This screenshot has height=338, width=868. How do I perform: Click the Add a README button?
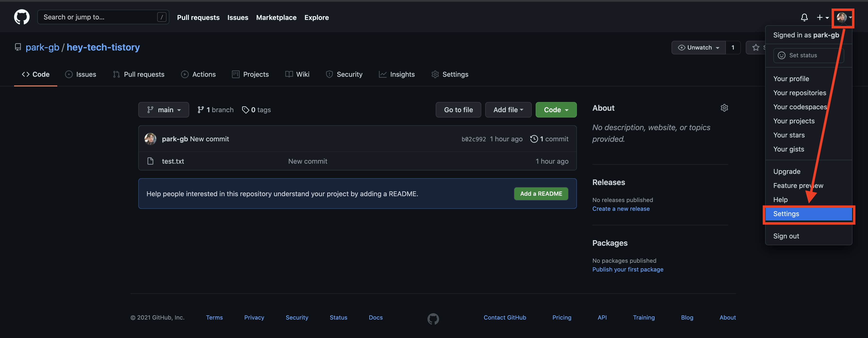(x=541, y=194)
